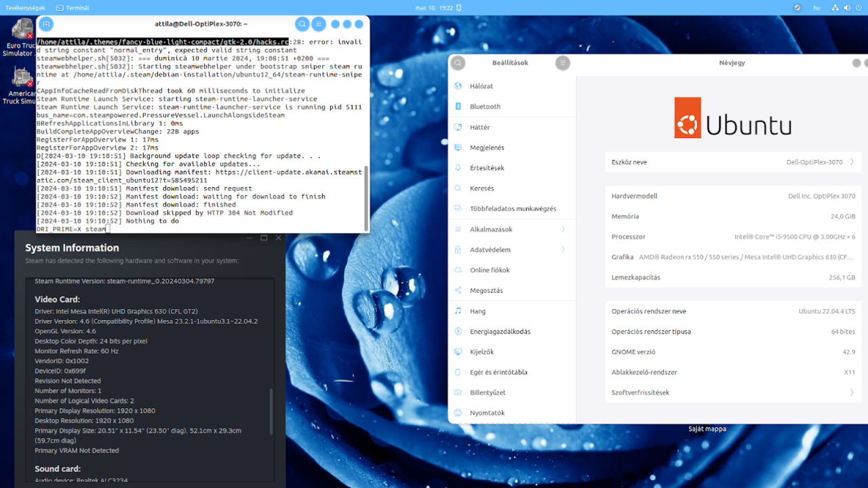Viewport: 868px width, 488px height.
Task: Open Értesítések notification settings
Action: point(512,168)
